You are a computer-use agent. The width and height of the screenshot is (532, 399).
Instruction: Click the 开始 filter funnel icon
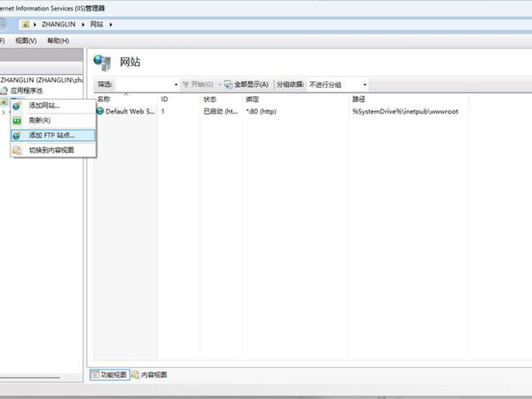pos(186,84)
